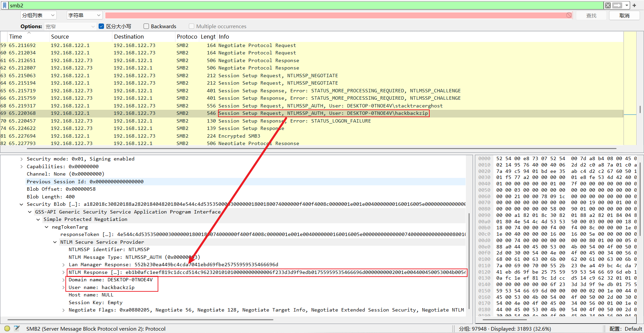Uncheck the 区分大小写 case sensitive checkbox

coord(101,26)
